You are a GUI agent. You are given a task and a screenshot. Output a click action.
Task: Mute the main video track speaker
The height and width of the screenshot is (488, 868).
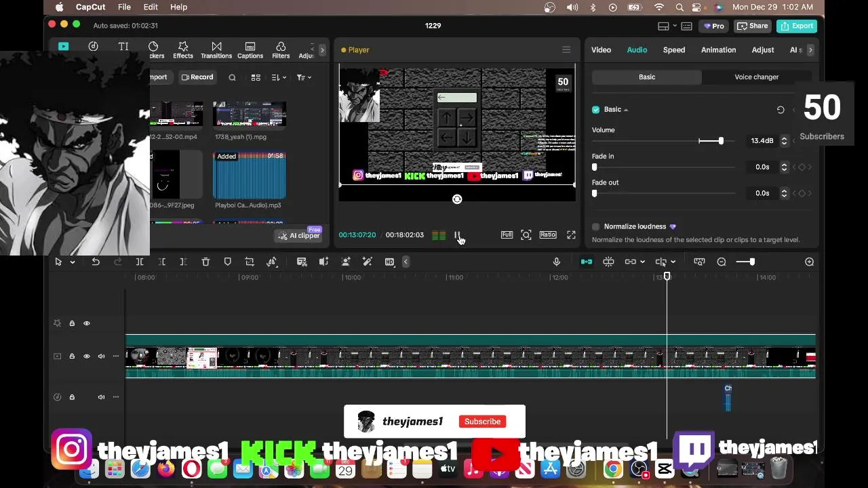pos(101,356)
